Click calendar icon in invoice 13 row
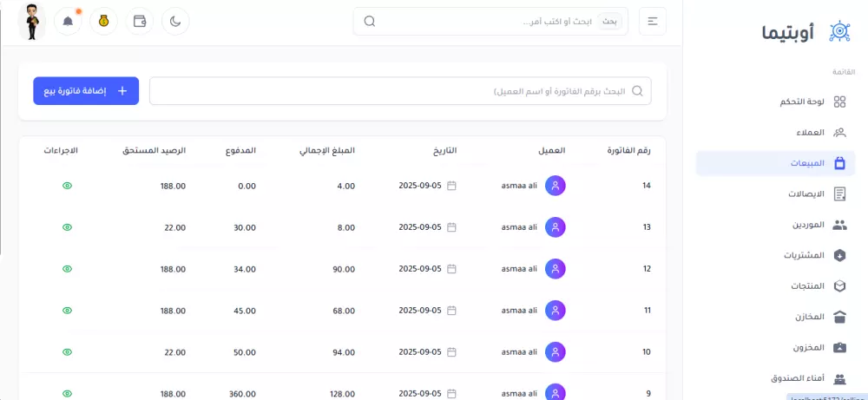The image size is (868, 400). [451, 226]
